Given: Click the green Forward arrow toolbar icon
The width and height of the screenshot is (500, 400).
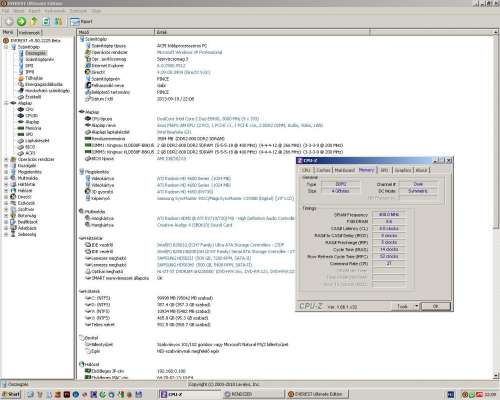Looking at the screenshot, I should pyautogui.click(x=21, y=22).
